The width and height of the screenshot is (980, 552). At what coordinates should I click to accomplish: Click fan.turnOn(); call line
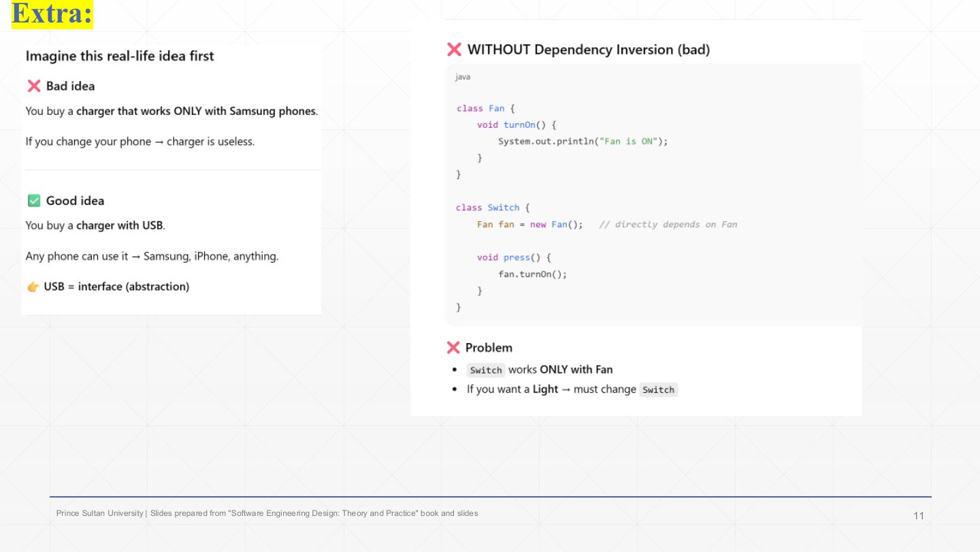point(532,274)
